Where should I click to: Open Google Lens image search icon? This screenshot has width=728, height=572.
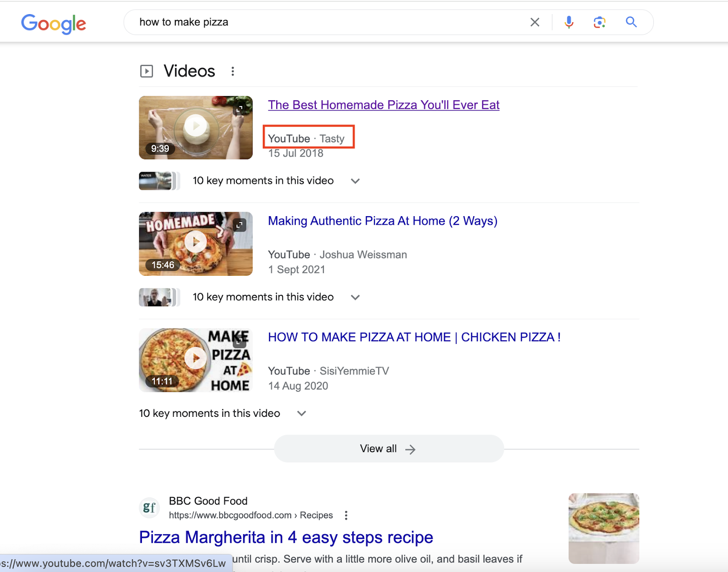pos(600,22)
